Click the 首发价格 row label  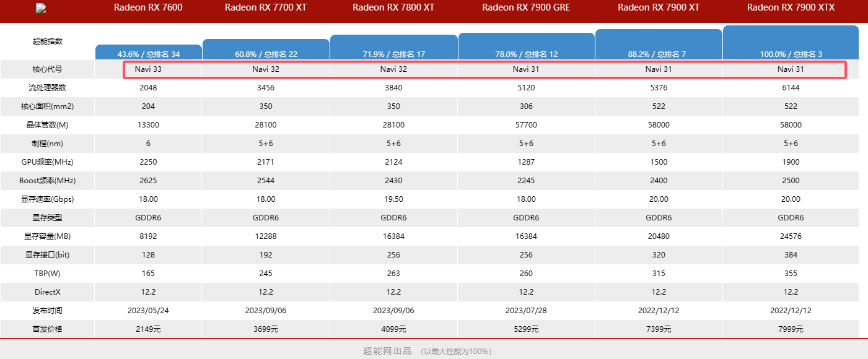(x=48, y=329)
